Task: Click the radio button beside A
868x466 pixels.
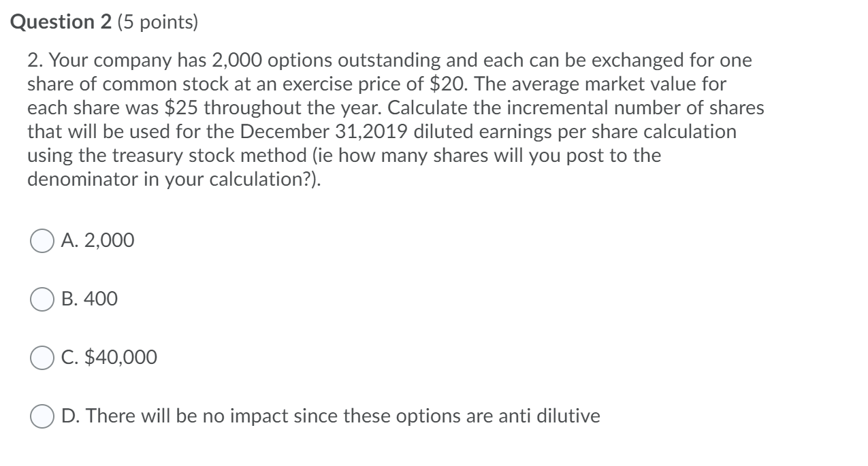Action: tap(42, 239)
